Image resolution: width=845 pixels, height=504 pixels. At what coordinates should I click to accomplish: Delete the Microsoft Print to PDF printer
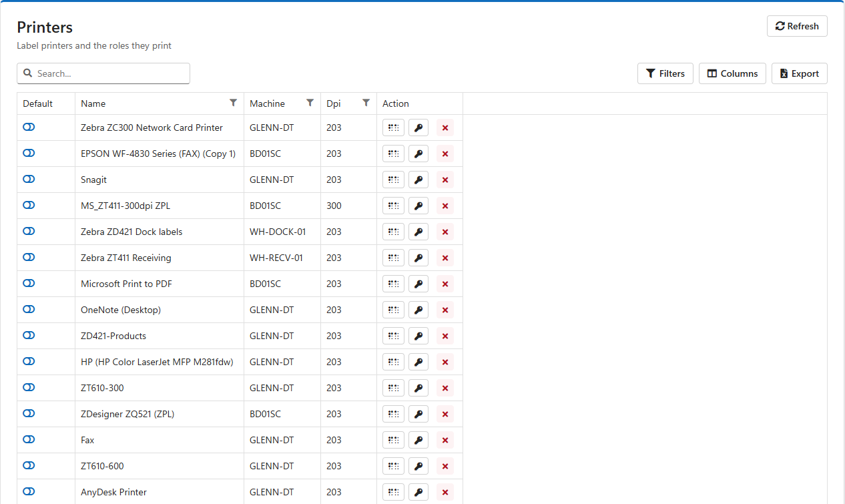coord(445,284)
